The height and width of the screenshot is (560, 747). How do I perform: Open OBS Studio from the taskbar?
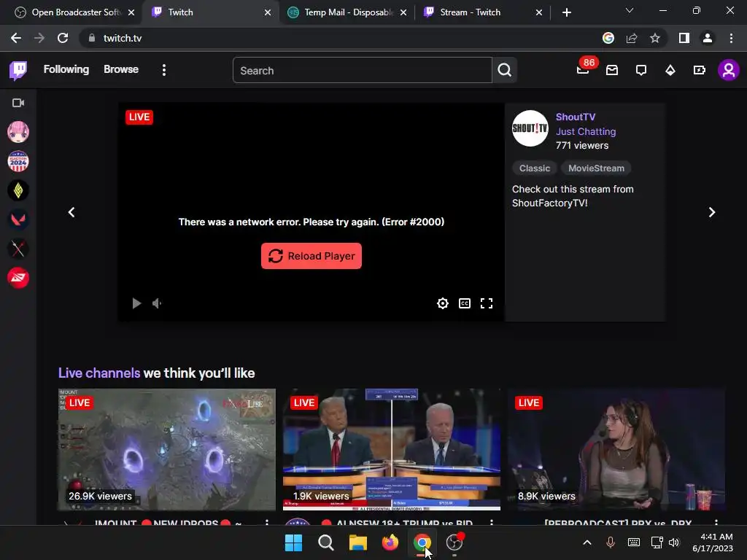pos(454,542)
